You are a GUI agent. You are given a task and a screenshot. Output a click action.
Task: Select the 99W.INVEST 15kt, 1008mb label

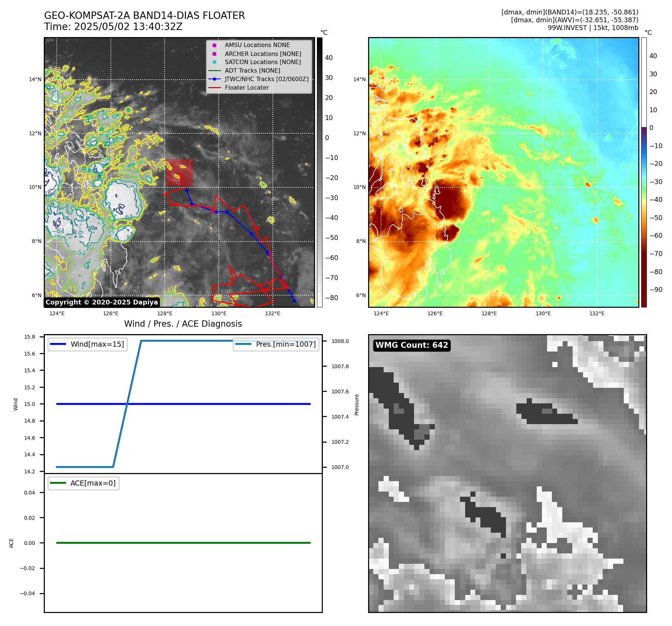click(593, 28)
